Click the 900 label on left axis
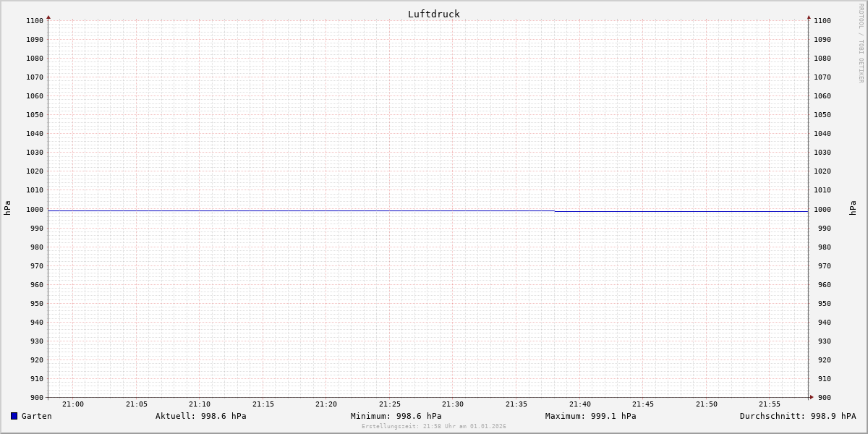868x434 pixels. pos(36,397)
